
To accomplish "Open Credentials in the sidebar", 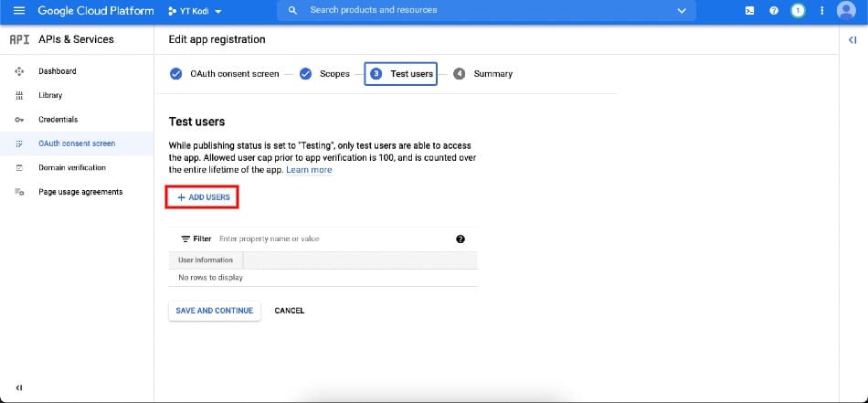I will [58, 120].
